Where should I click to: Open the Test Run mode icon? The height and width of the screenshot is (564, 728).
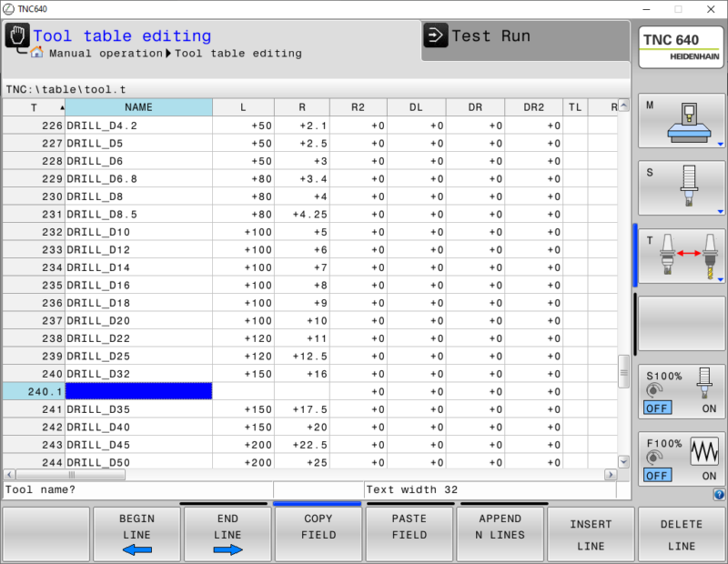pos(437,36)
